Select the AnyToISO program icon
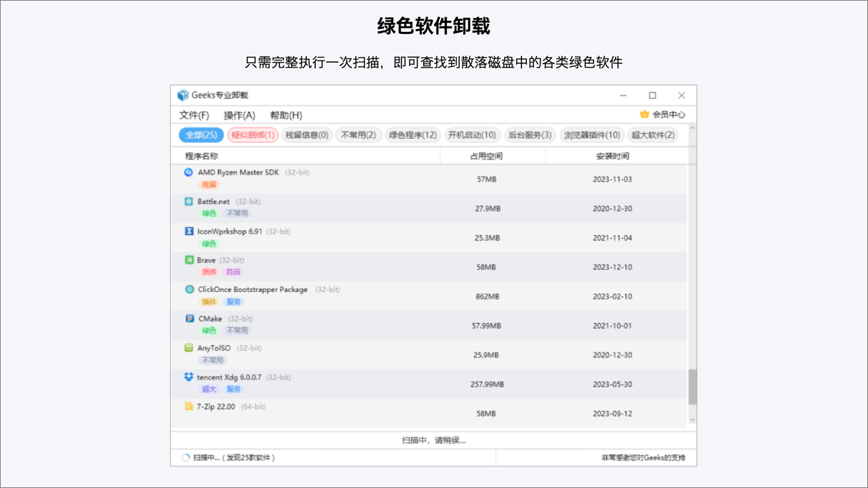Image resolution: width=868 pixels, height=488 pixels. coord(189,348)
